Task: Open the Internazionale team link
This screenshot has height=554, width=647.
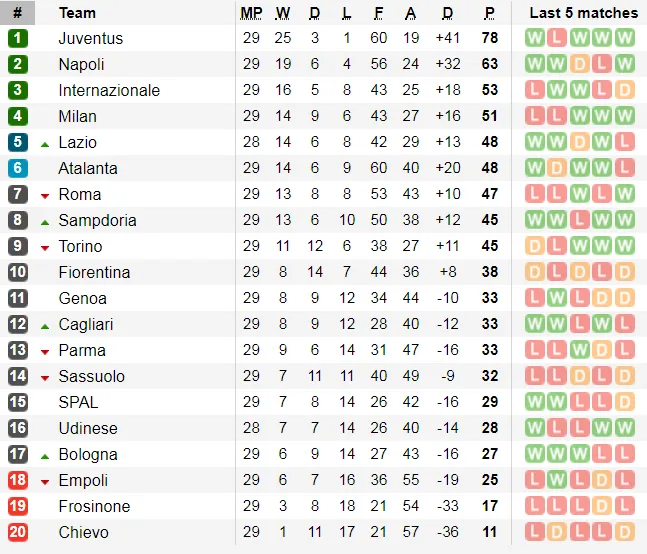Action: pos(109,90)
